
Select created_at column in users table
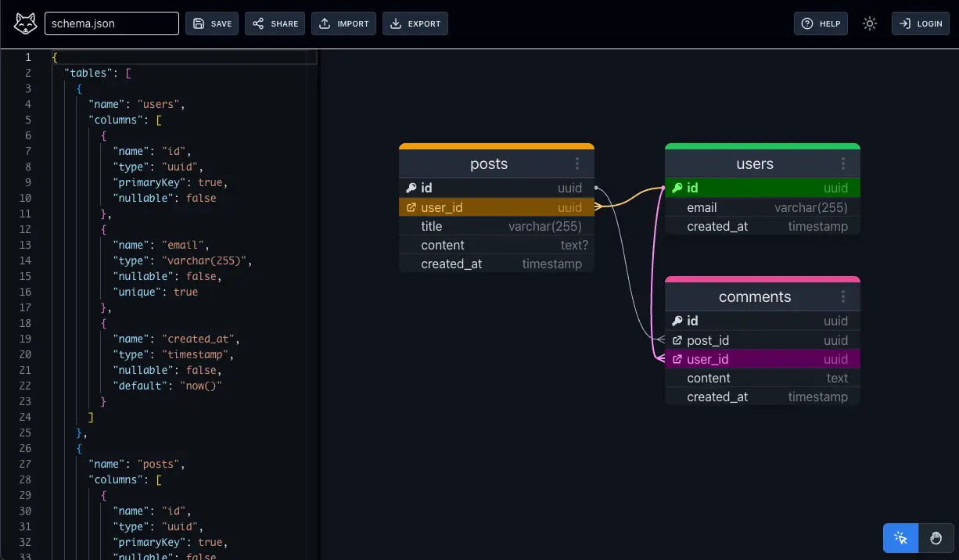click(763, 226)
